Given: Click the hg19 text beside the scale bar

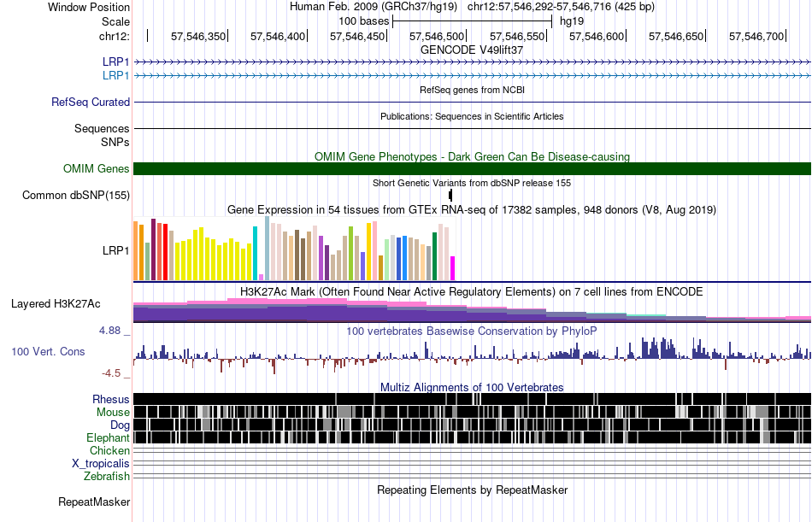Looking at the screenshot, I should 572,21.
